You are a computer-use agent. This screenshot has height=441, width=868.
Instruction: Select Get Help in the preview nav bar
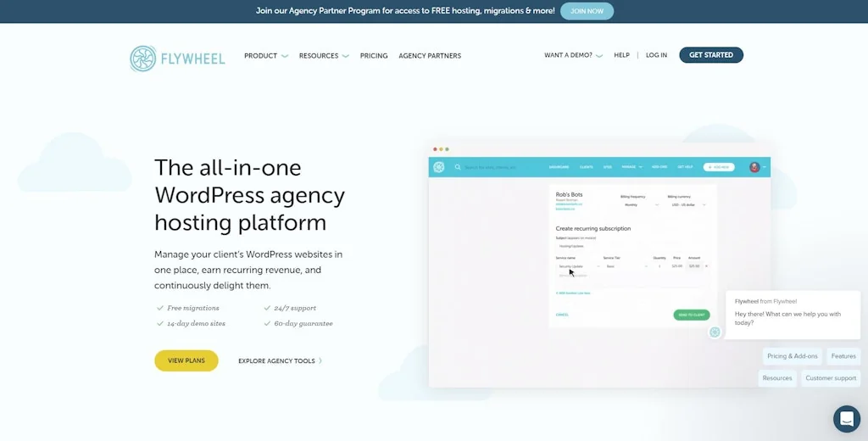click(685, 167)
